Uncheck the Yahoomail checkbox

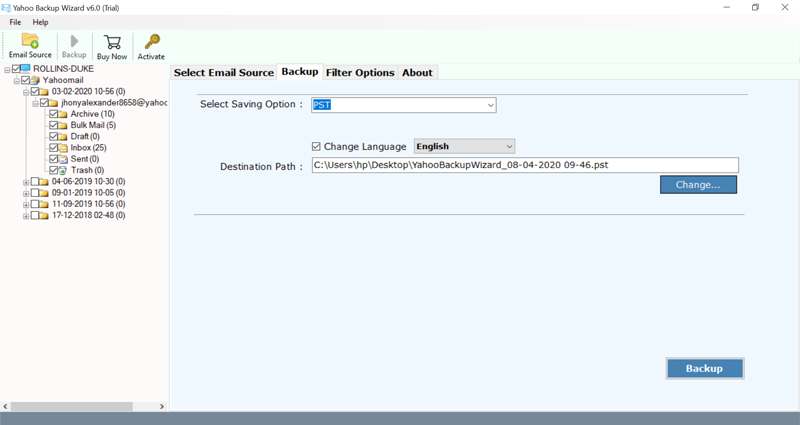coord(26,80)
